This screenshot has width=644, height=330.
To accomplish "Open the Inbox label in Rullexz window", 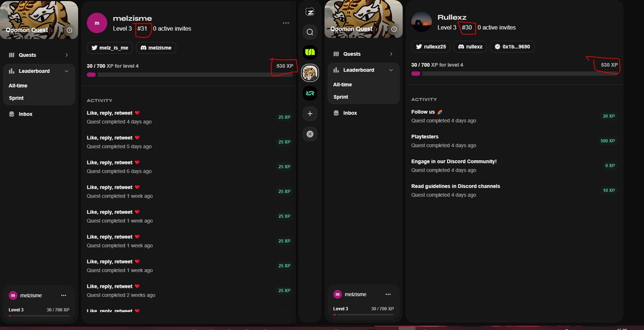I will [350, 113].
